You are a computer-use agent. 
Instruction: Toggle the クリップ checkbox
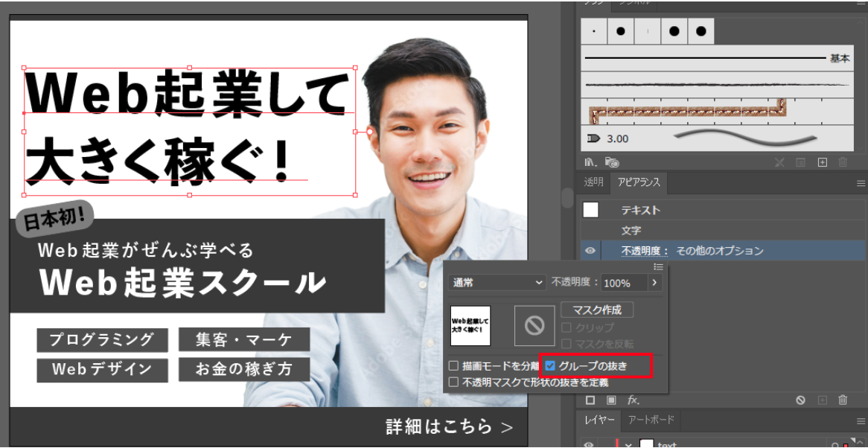point(567,327)
